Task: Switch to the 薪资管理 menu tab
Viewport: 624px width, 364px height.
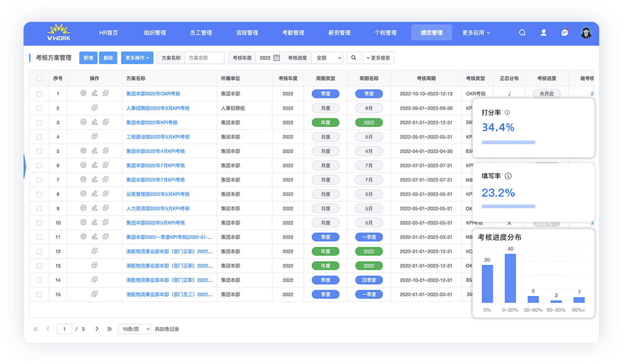Action: 339,33
